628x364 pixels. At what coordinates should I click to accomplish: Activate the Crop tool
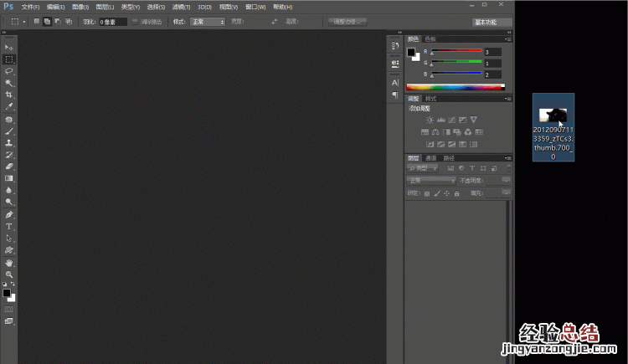9,95
